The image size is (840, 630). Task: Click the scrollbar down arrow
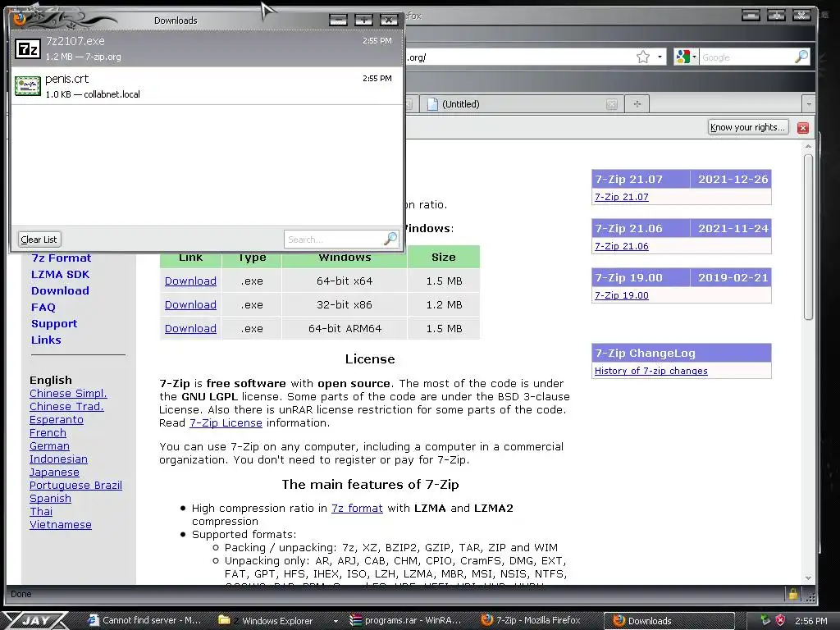[808, 578]
